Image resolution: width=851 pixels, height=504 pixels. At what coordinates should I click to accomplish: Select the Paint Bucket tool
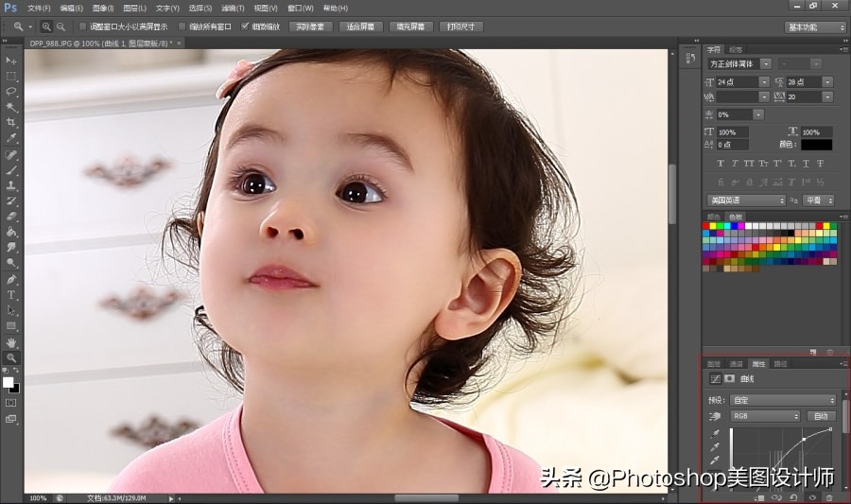10,232
